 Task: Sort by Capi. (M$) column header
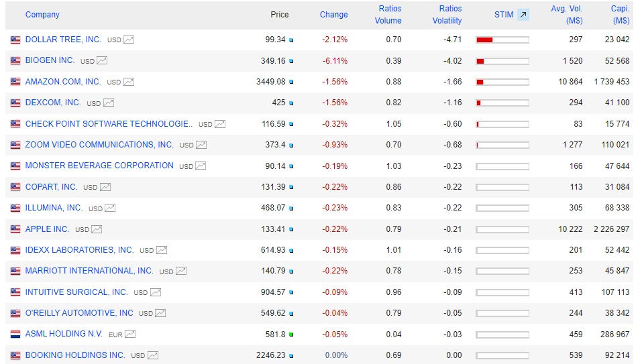coord(620,14)
